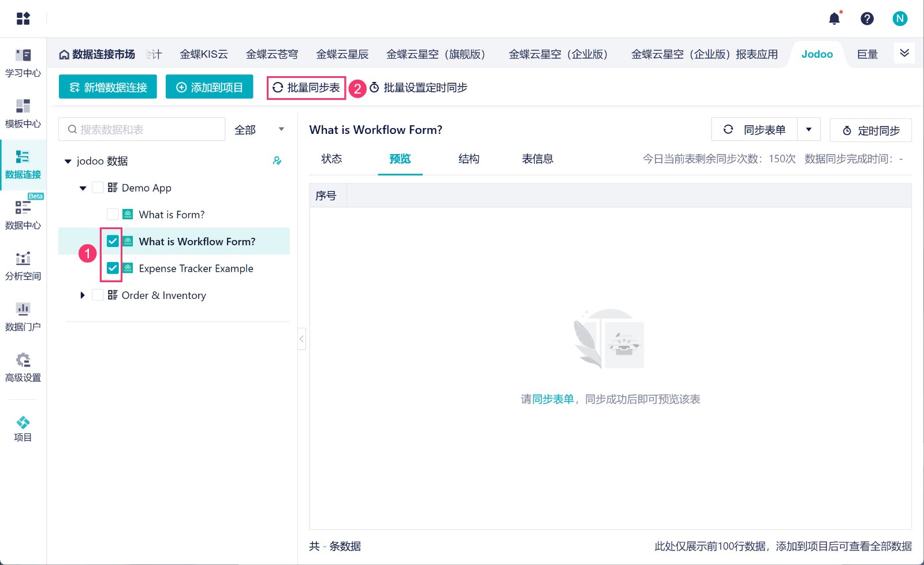The image size is (924, 565).
Task: Select Expense Tracker Example in the tree
Action: click(x=196, y=268)
